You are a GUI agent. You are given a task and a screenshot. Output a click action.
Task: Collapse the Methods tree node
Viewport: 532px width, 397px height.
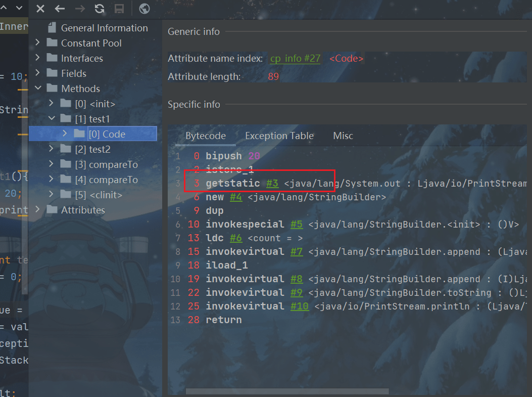point(37,89)
